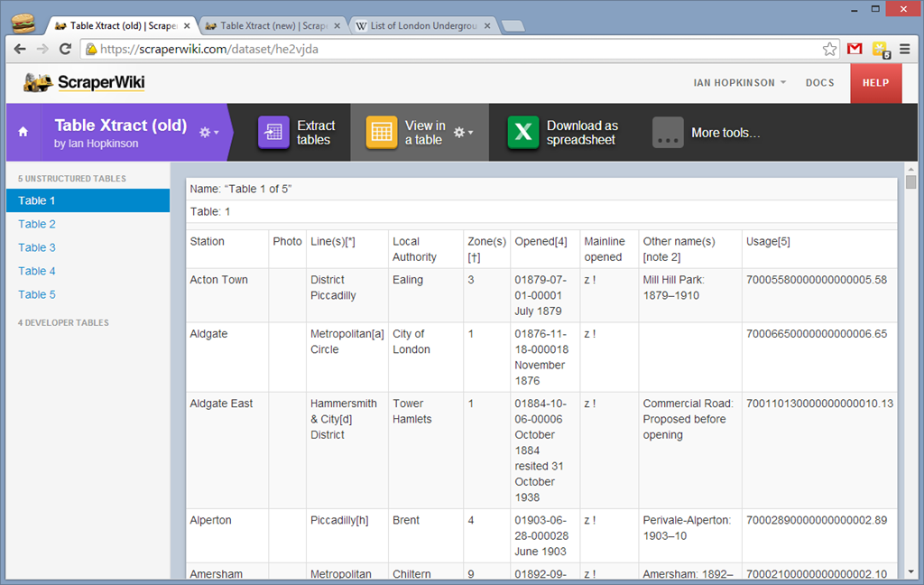Go to the home icon in purple bar
924x585 pixels.
click(x=23, y=132)
